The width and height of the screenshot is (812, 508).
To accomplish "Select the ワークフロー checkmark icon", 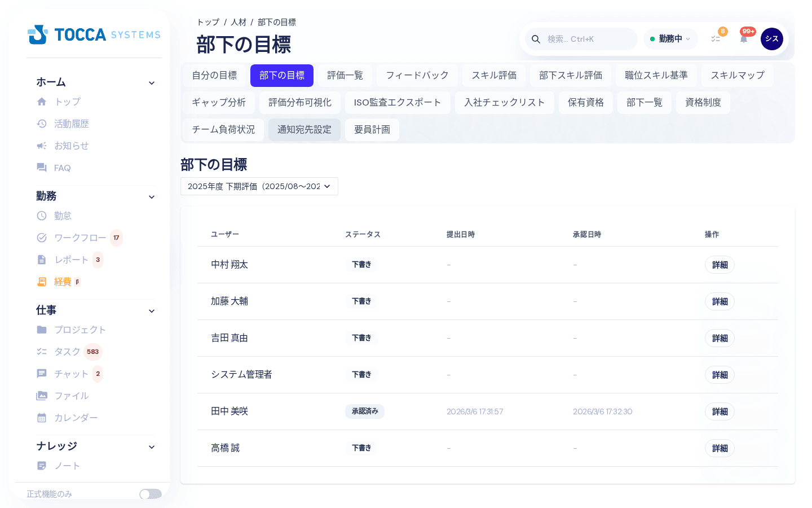I will pos(42,238).
